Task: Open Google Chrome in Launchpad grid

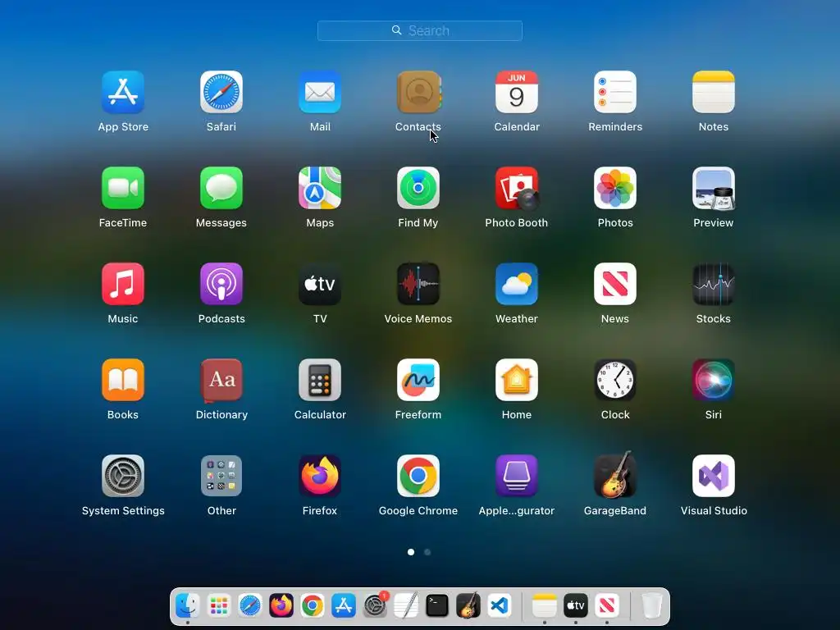Action: point(418,476)
